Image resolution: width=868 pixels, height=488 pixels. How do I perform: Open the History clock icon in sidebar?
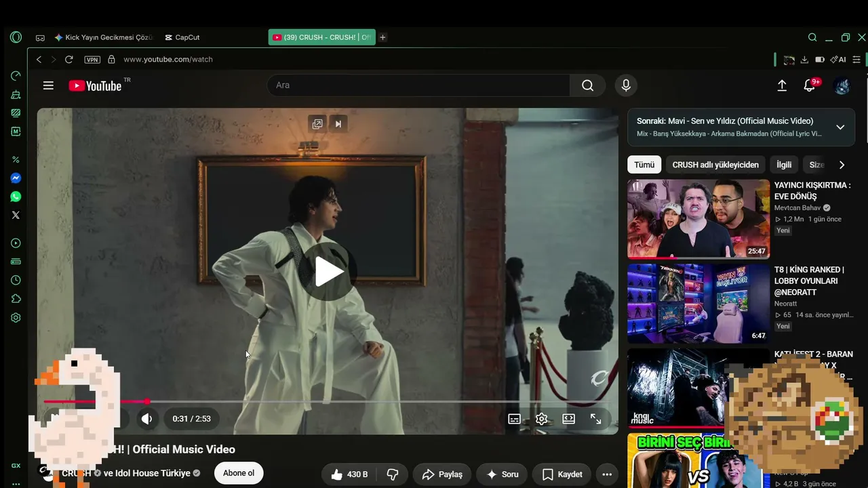pyautogui.click(x=16, y=280)
